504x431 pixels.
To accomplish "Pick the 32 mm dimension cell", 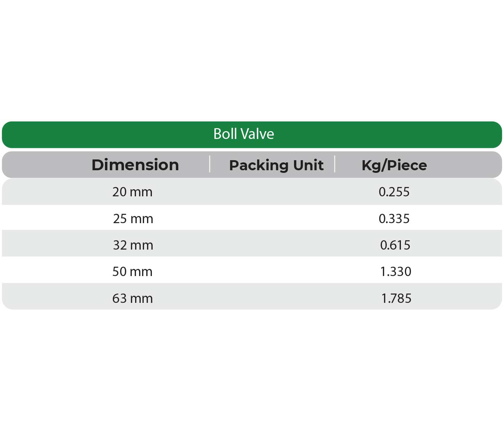I will point(133,245).
